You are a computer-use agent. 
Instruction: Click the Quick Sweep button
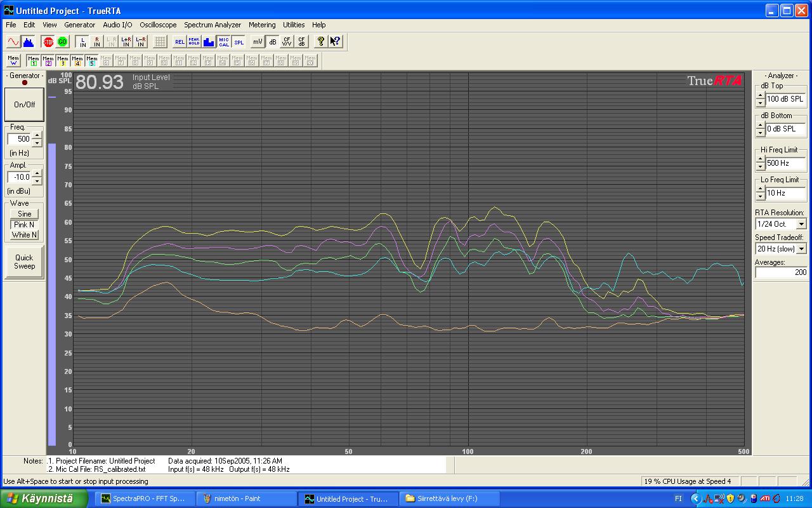coord(24,262)
